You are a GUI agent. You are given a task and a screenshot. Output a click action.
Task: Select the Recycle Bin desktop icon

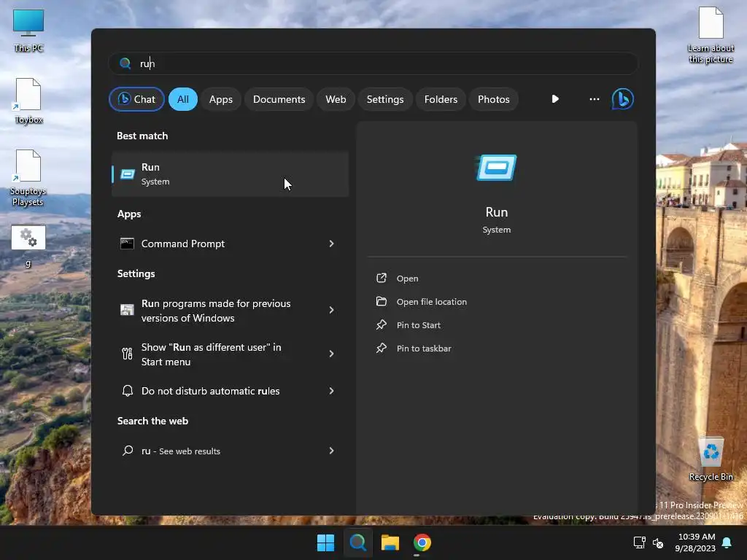(711, 459)
